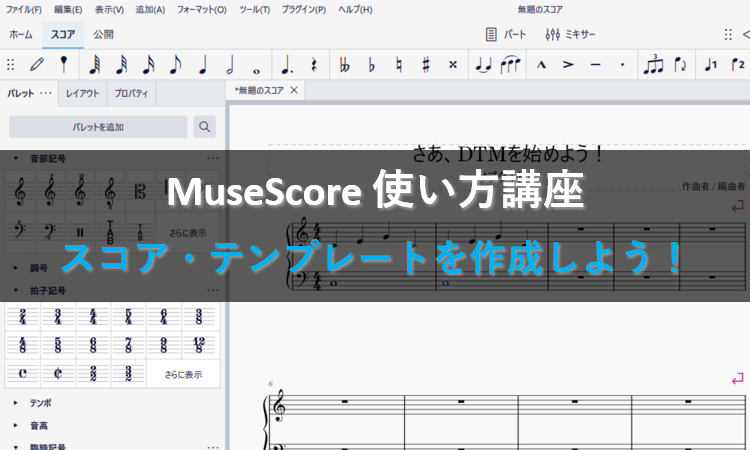Image resolution: width=750 pixels, height=450 pixels.
Task: Switch to voice 1
Action: [x=711, y=65]
